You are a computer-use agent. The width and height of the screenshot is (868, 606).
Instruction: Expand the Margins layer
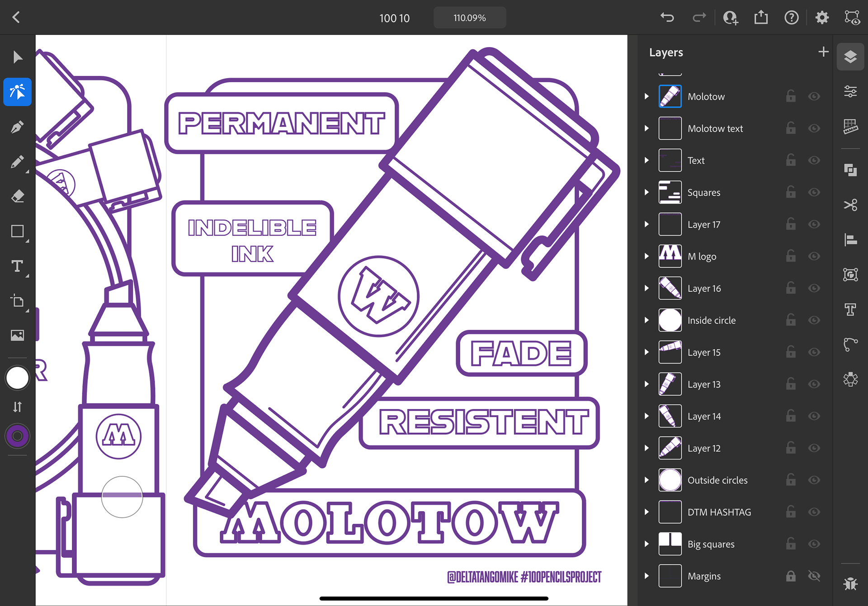(647, 576)
